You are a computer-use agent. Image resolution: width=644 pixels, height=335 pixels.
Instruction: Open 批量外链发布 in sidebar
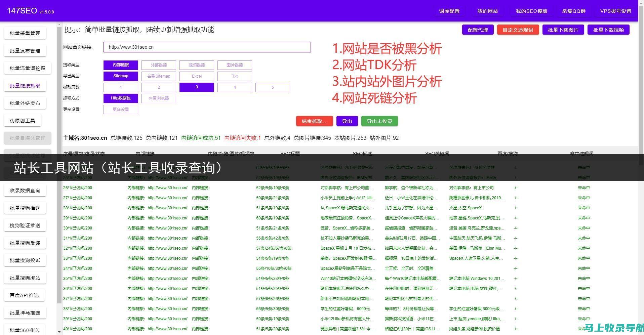[x=25, y=103]
